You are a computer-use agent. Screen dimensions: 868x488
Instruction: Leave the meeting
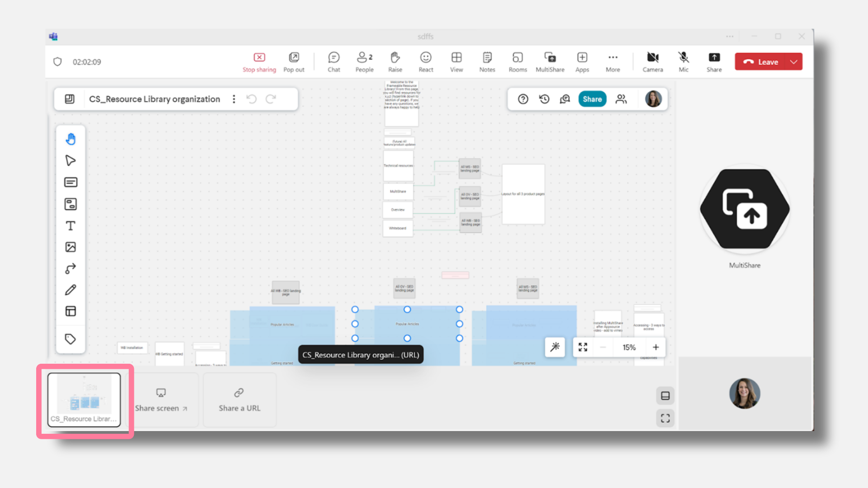[x=761, y=62]
